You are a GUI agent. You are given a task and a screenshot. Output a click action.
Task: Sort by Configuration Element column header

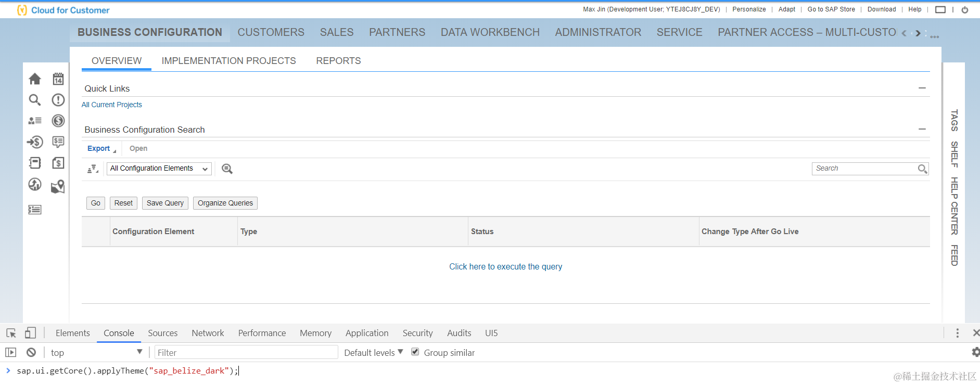pos(153,232)
